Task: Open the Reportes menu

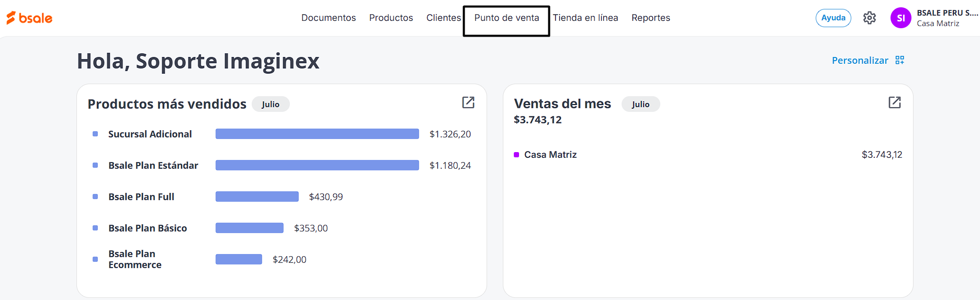Action: point(651,18)
